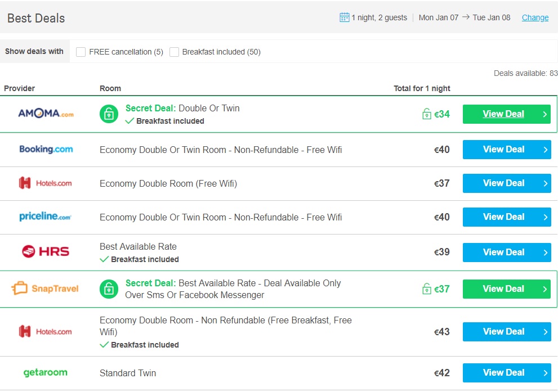Open View Deal for Hotels.com €37 room
This screenshot has height=392, width=558.
[507, 183]
